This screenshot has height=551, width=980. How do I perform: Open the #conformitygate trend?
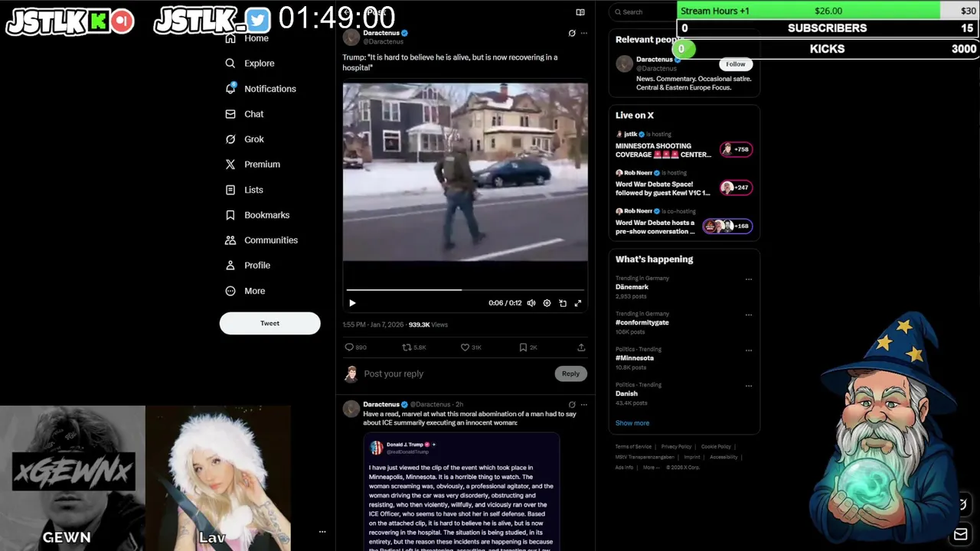pyautogui.click(x=642, y=322)
